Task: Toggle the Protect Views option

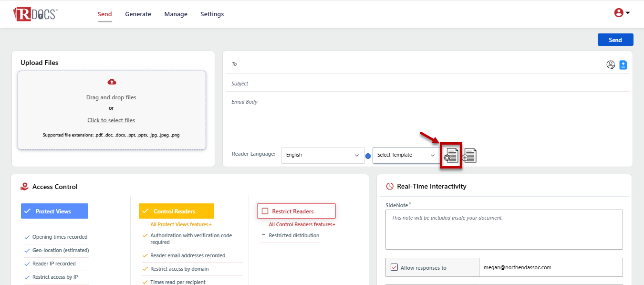Action: 54,211
